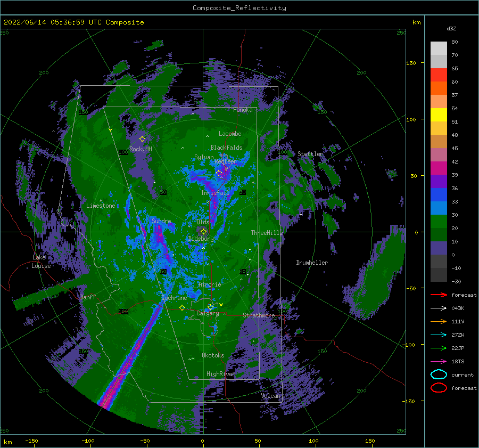Click yellow diamond marker below Cochrane
The width and height of the screenshot is (479, 448).
pyautogui.click(x=183, y=308)
